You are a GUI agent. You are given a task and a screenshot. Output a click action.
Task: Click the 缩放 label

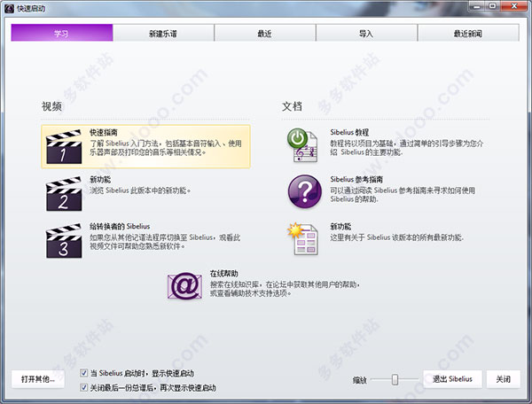[x=360, y=380]
